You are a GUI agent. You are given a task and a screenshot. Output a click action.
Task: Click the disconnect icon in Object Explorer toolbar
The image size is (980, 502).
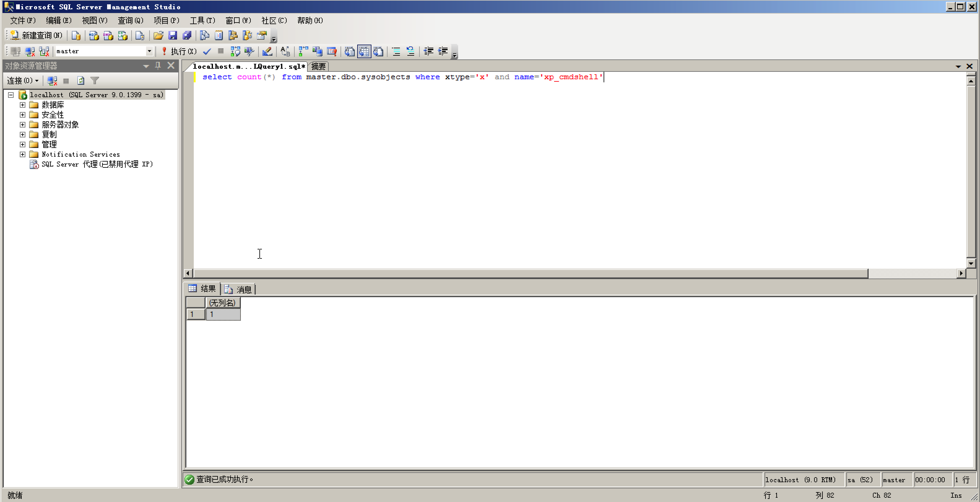(52, 81)
